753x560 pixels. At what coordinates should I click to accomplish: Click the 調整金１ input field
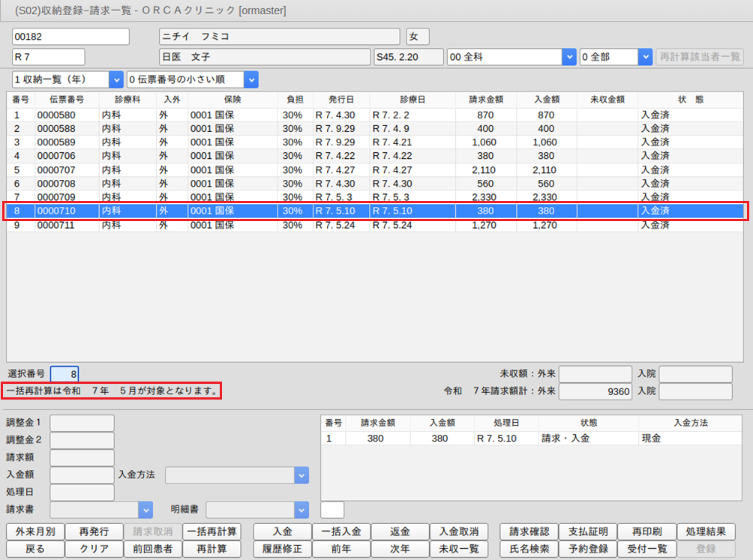click(82, 423)
